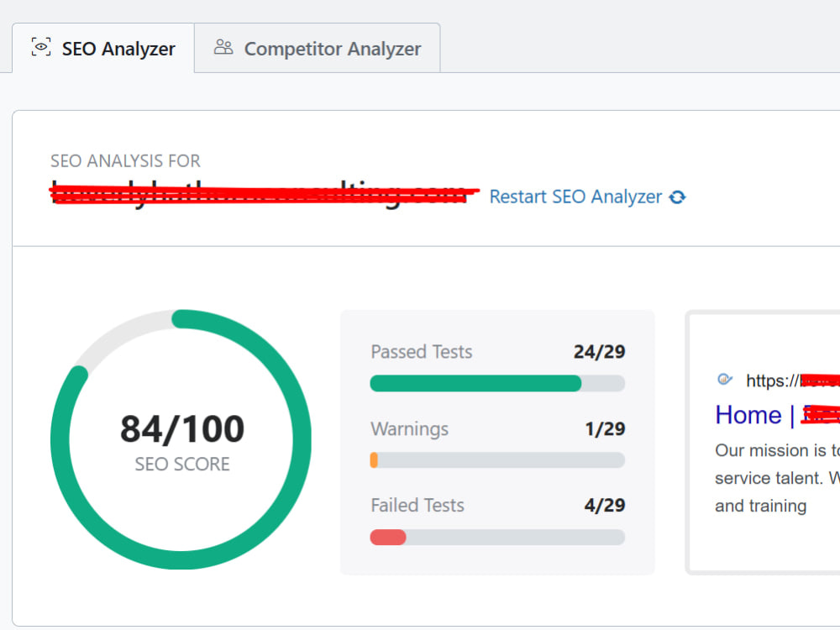Click the 24/29 passed count
This screenshot has width=840, height=630.
(599, 352)
